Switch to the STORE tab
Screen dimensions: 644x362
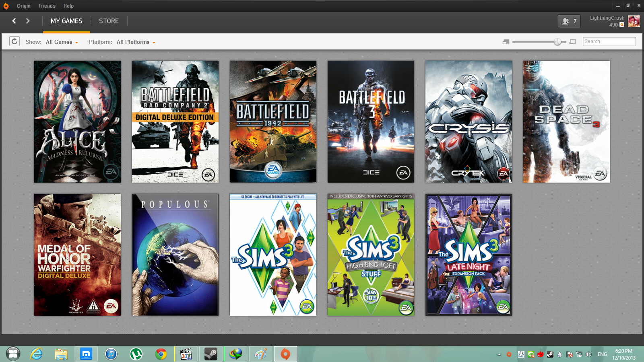(x=109, y=21)
